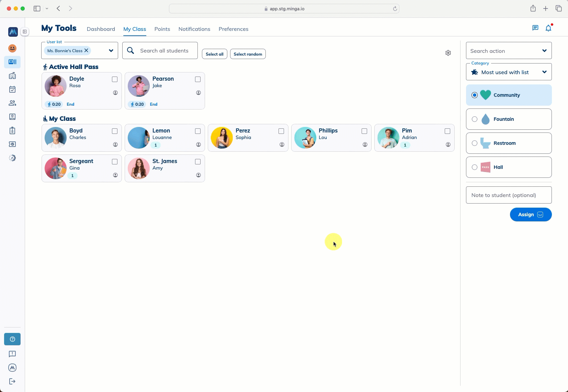568x392 pixels.
Task: Click the help question mark icon
Action: [12, 339]
